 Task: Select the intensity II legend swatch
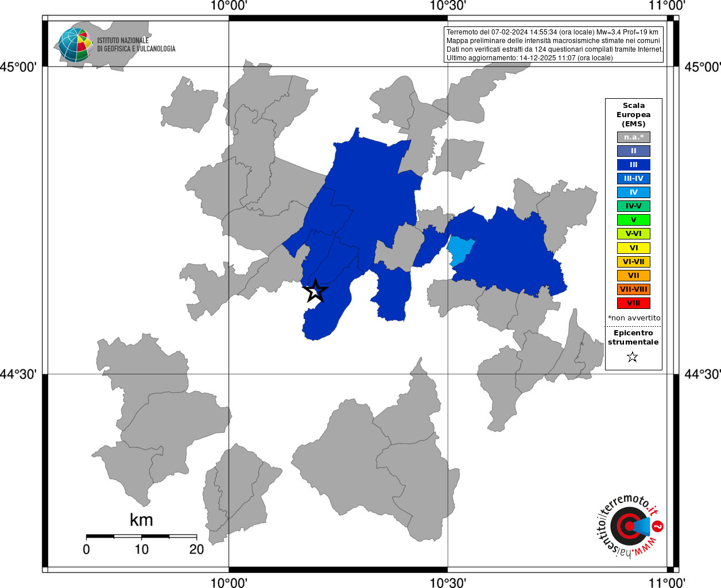(634, 151)
